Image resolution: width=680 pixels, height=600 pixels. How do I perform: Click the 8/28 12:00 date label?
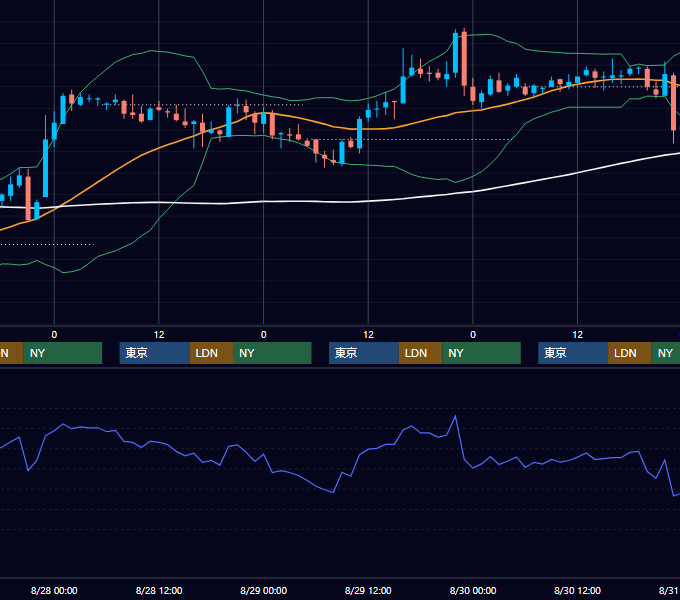tap(159, 590)
